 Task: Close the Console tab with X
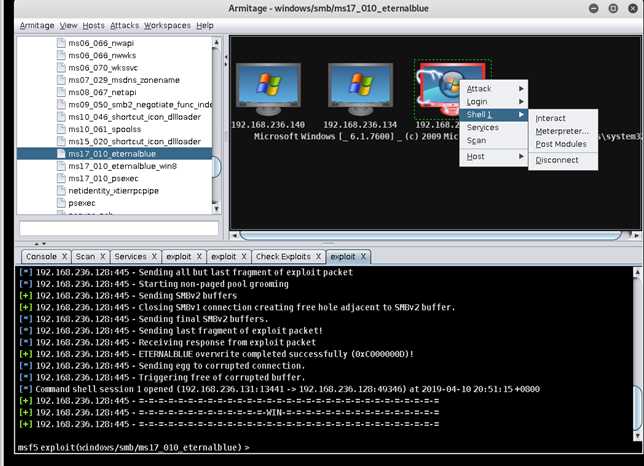64,256
